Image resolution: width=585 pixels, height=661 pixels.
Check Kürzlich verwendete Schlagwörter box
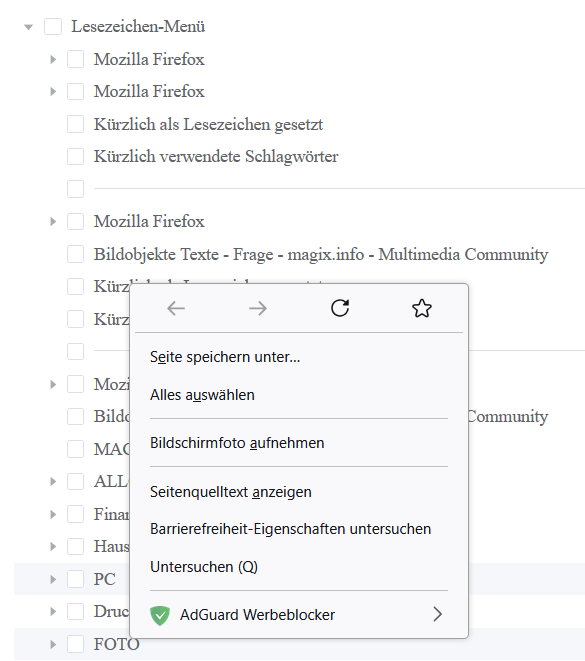click(75, 156)
